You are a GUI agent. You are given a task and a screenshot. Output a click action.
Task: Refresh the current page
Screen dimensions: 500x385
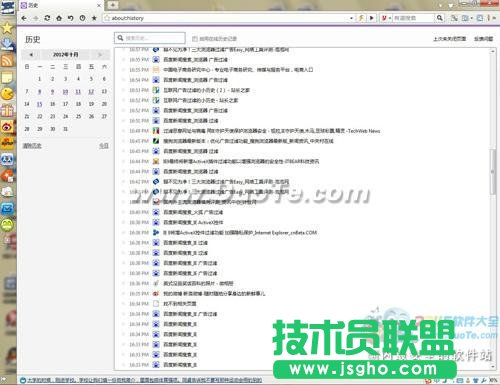pyautogui.click(x=47, y=18)
